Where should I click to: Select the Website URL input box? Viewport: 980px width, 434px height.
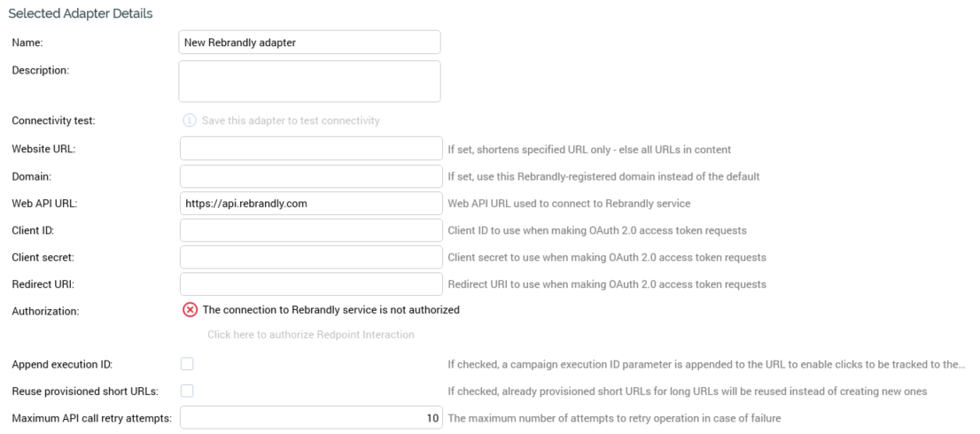tap(310, 148)
